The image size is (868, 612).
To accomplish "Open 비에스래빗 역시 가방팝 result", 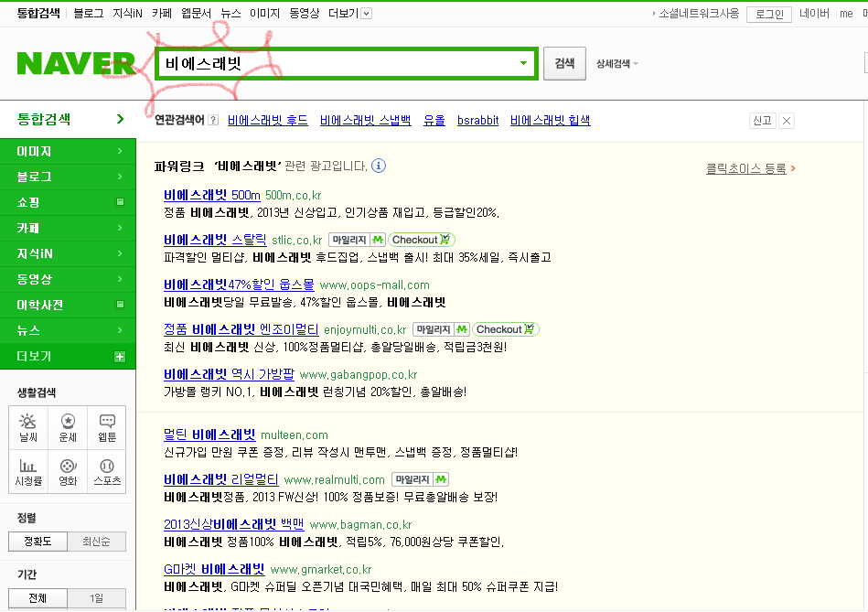I will point(230,374).
